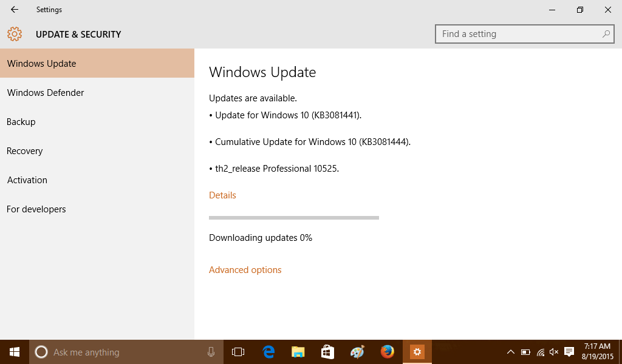This screenshot has width=622, height=364.
Task: Open the Action Center notifications icon
Action: pyautogui.click(x=569, y=352)
